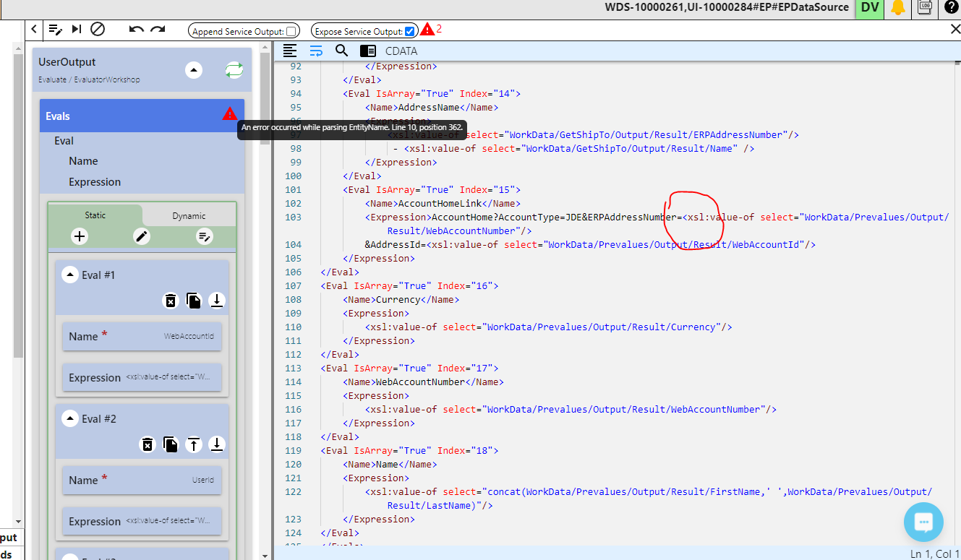The height and width of the screenshot is (560, 961).
Task: Switch to the Static tab
Action: coord(95,215)
